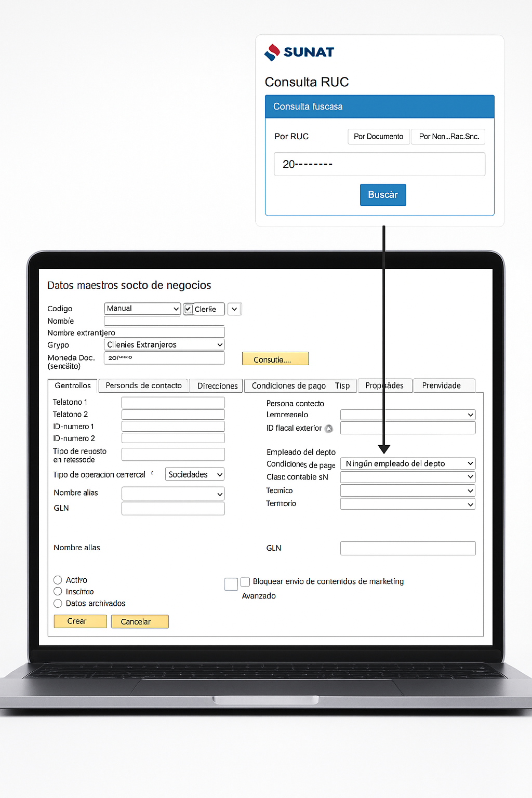Focus the Nombie input field
This screenshot has width=532, height=798.
click(x=164, y=321)
